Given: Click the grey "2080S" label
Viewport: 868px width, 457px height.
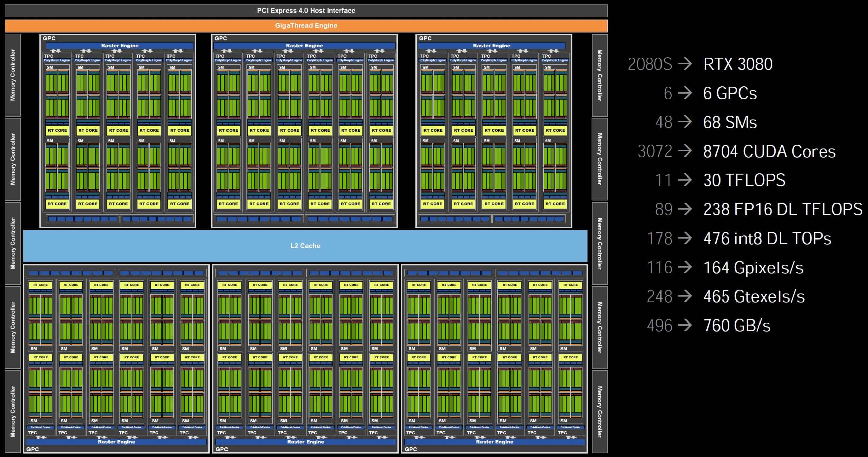Looking at the screenshot, I should (x=650, y=64).
